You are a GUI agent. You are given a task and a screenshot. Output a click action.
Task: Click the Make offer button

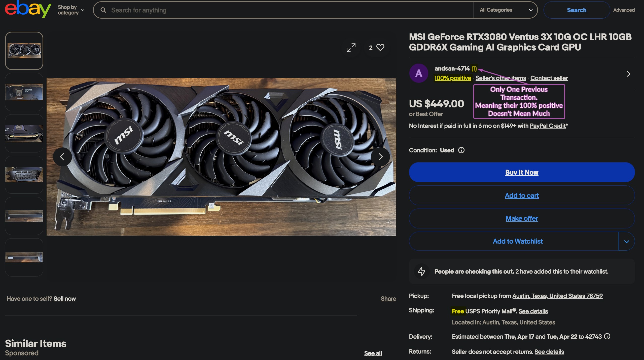coord(522,218)
